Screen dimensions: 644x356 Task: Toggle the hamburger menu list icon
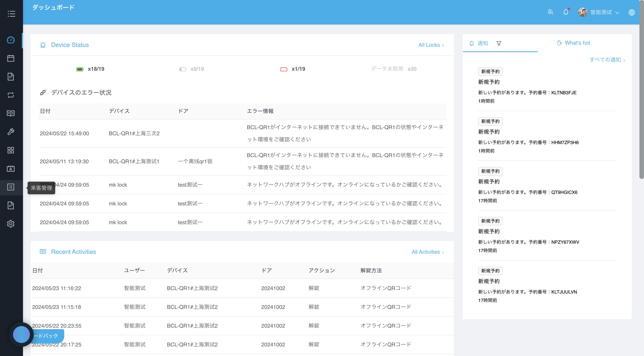point(11,14)
